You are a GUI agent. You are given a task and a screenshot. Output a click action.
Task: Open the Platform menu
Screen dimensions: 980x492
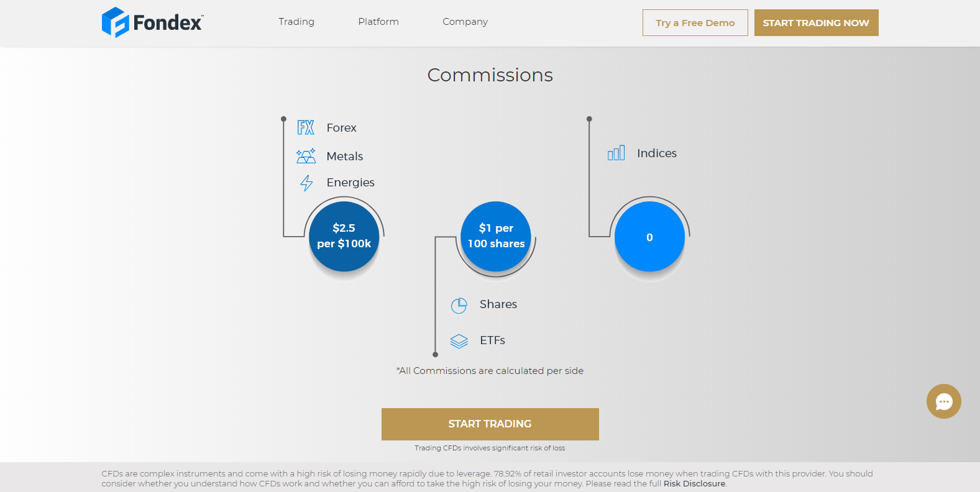pyautogui.click(x=378, y=22)
